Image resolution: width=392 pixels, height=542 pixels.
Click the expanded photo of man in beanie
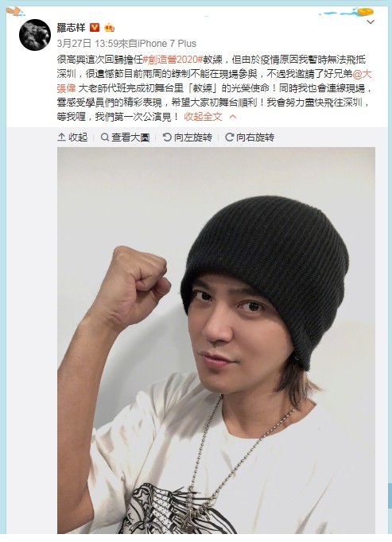point(216,340)
